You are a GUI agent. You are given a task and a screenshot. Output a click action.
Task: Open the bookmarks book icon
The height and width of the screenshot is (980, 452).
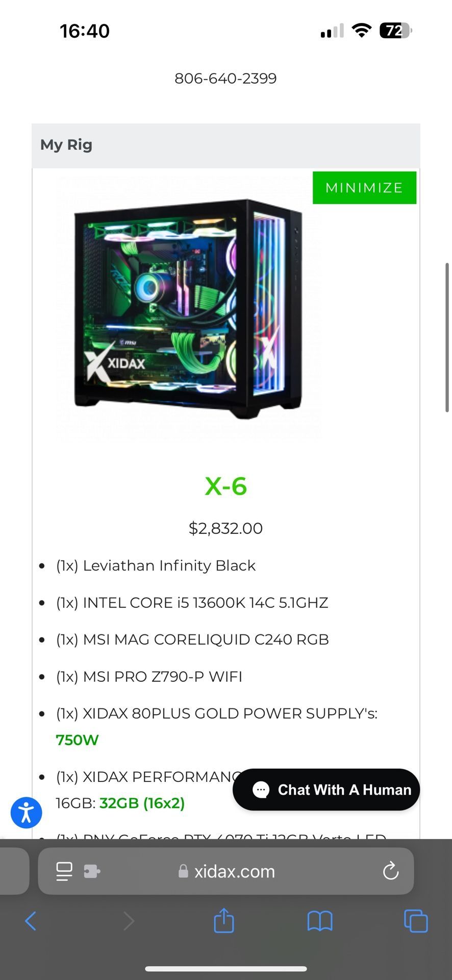tap(320, 921)
